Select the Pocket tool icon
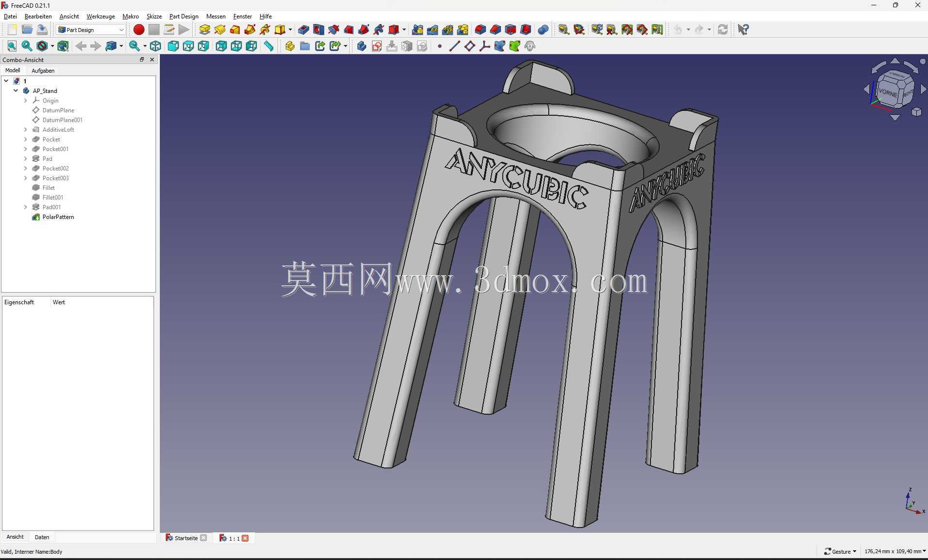 (x=303, y=30)
